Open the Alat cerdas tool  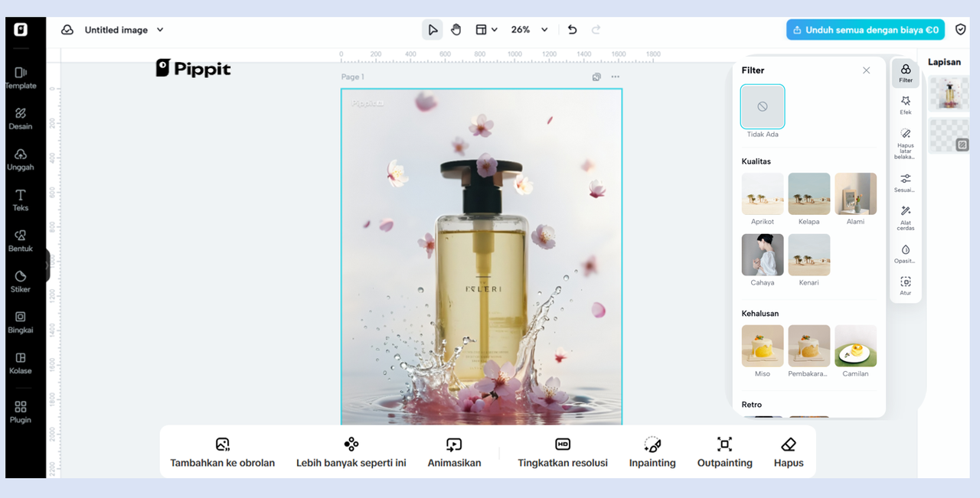tap(906, 216)
